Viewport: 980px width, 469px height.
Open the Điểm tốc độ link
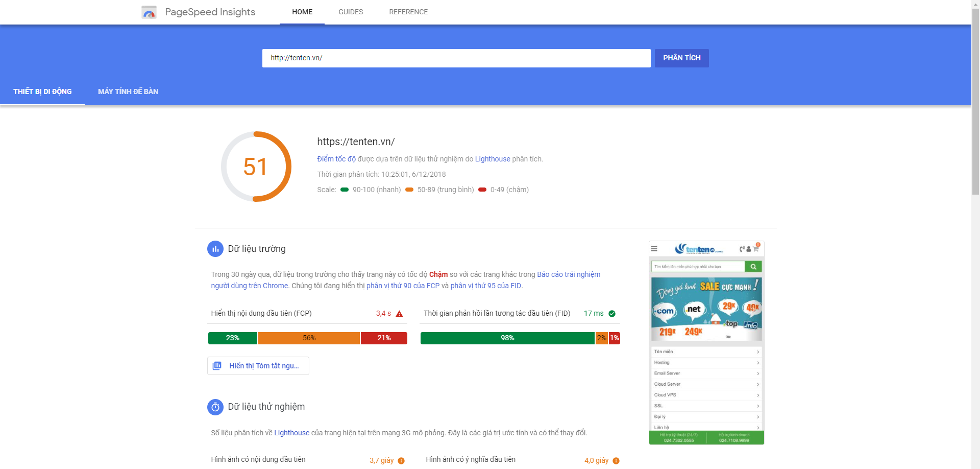[x=336, y=159]
